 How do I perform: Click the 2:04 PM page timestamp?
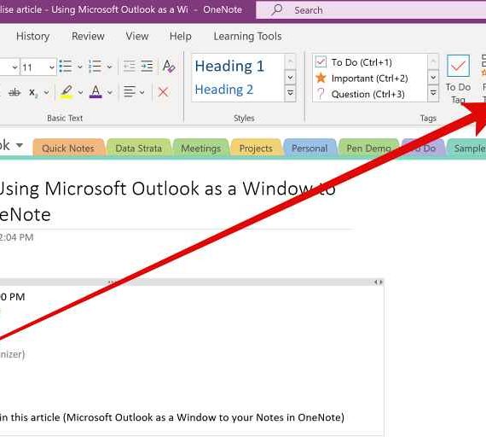pos(16,237)
